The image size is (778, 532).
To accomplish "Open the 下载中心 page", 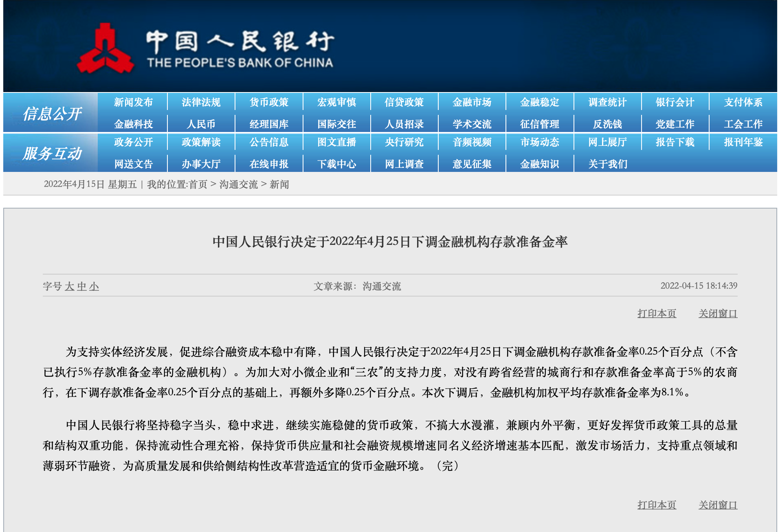I will pyautogui.click(x=336, y=164).
